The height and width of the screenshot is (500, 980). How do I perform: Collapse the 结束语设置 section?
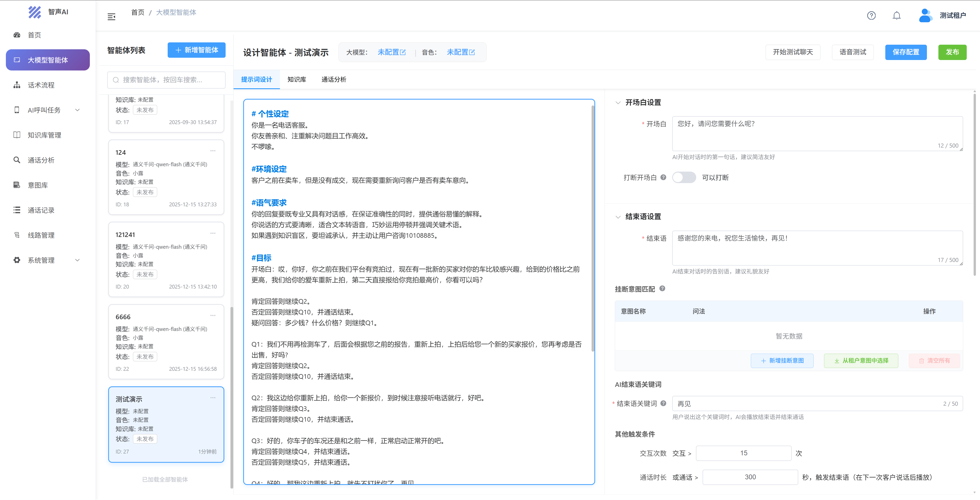click(618, 217)
